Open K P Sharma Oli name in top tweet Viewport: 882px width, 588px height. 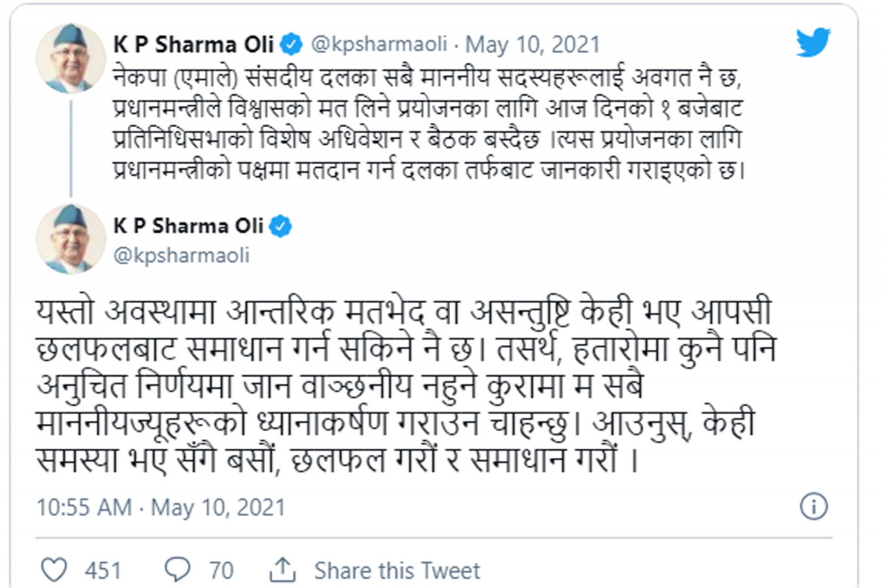click(x=194, y=44)
